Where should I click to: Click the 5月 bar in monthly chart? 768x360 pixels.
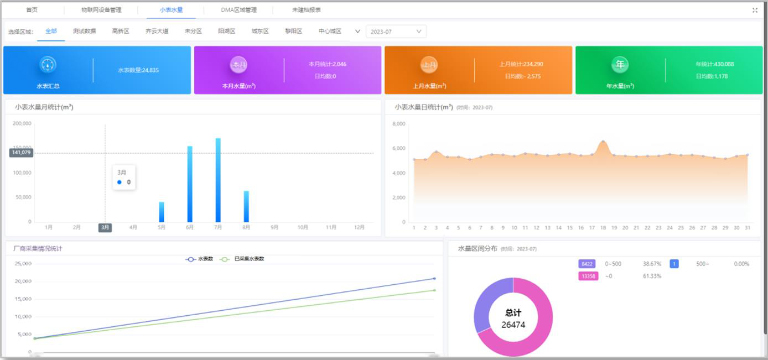pyautogui.click(x=161, y=212)
